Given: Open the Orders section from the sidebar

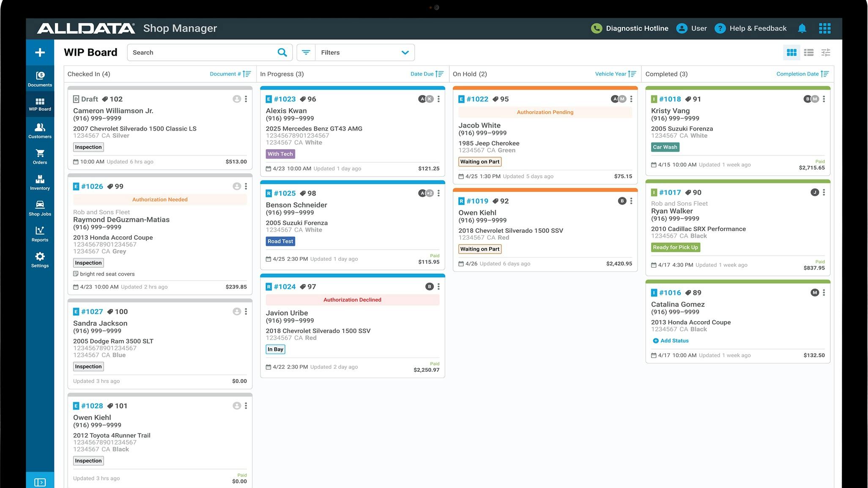Looking at the screenshot, I should coord(40,156).
